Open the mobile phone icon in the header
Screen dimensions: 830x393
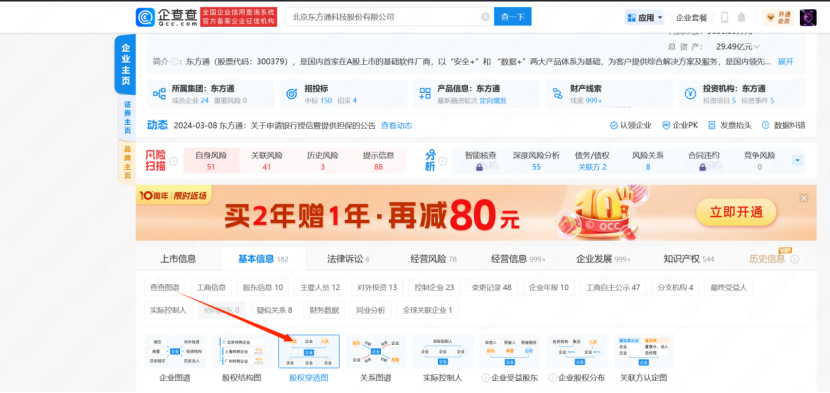click(725, 17)
